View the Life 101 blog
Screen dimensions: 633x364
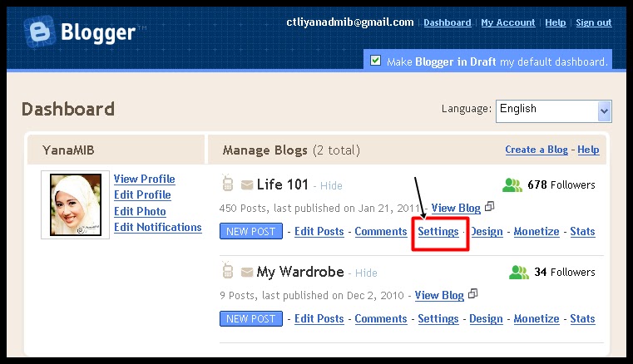(456, 209)
